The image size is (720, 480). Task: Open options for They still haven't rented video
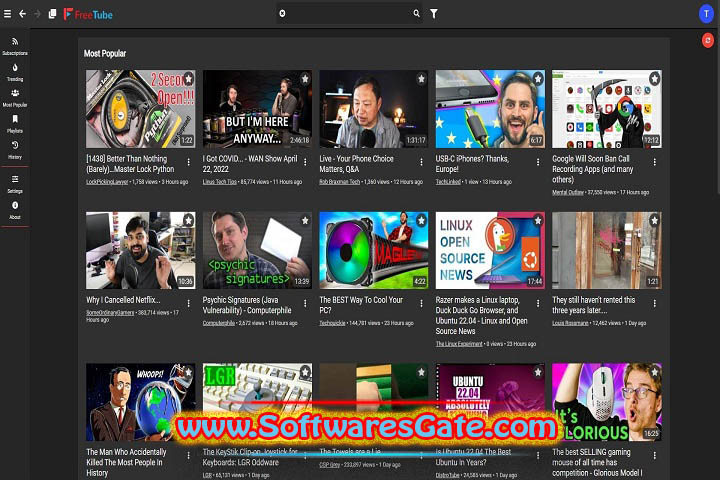[654, 303]
